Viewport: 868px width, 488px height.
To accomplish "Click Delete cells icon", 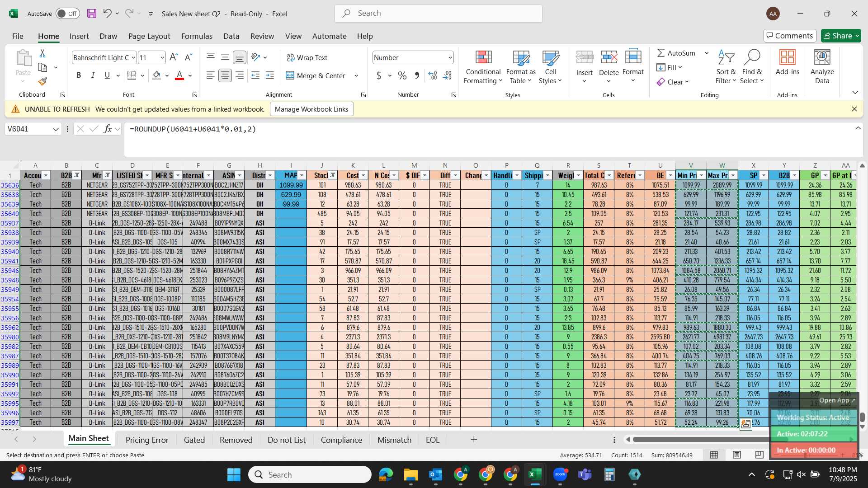I will click(x=609, y=58).
